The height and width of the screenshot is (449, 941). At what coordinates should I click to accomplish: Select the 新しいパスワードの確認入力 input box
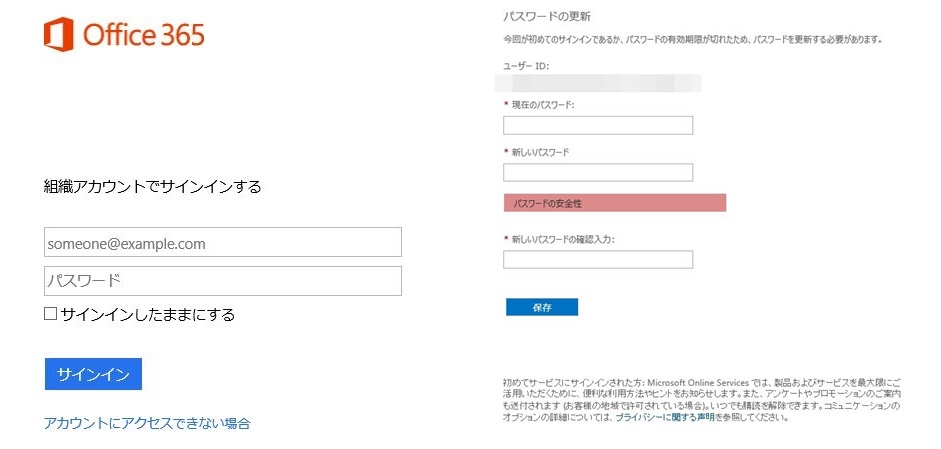pos(597,260)
